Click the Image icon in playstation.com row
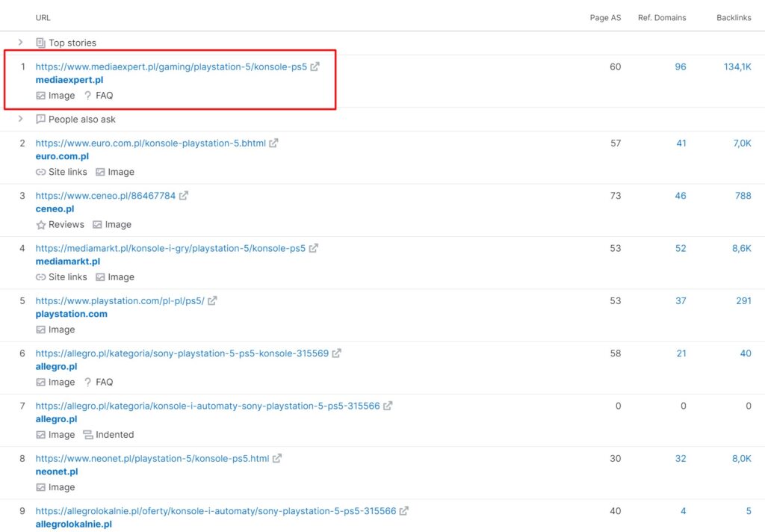 40,330
